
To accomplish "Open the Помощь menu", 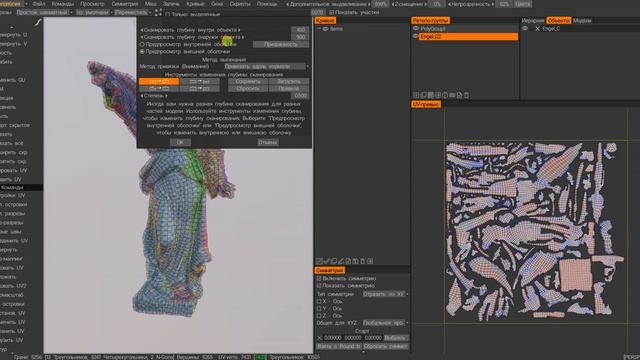I will tap(267, 4).
